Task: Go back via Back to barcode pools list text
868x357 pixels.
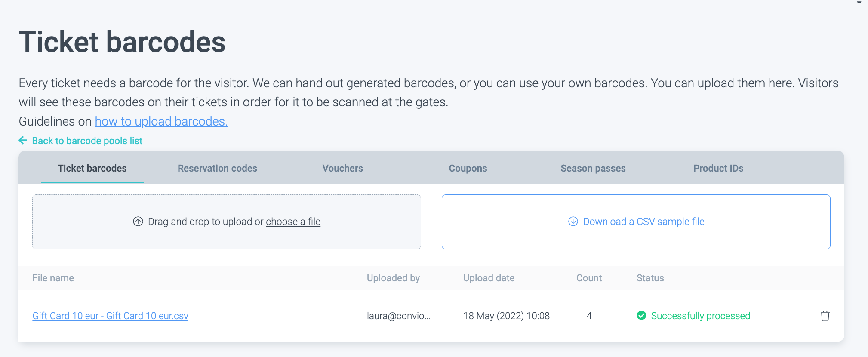Action: click(x=87, y=141)
